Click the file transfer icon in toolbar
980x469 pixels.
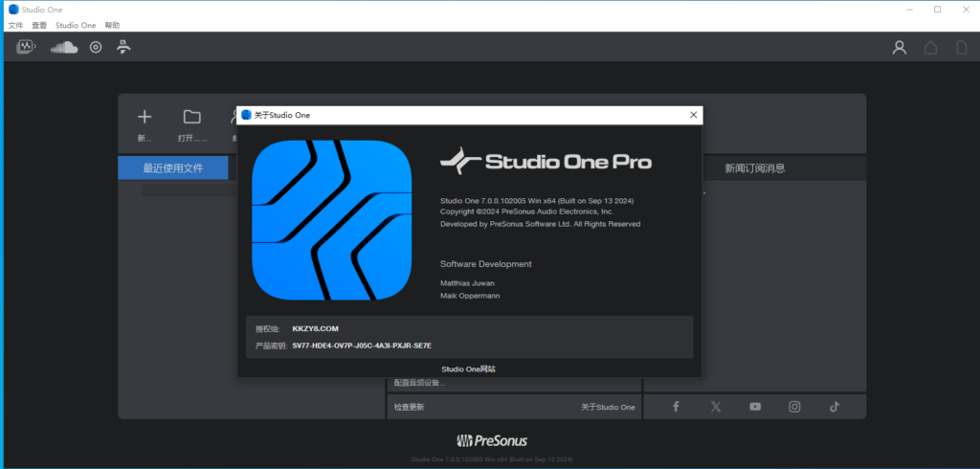(123, 47)
